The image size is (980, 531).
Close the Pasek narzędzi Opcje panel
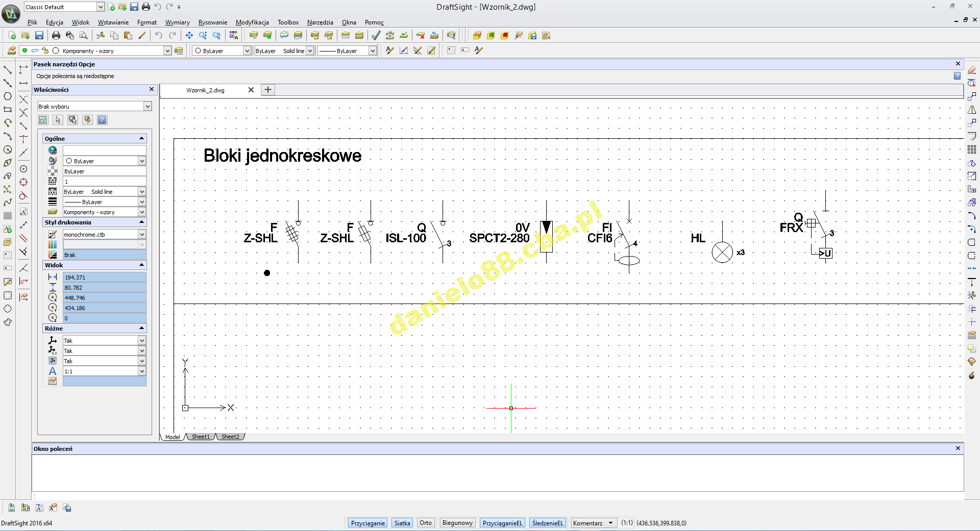(x=958, y=64)
